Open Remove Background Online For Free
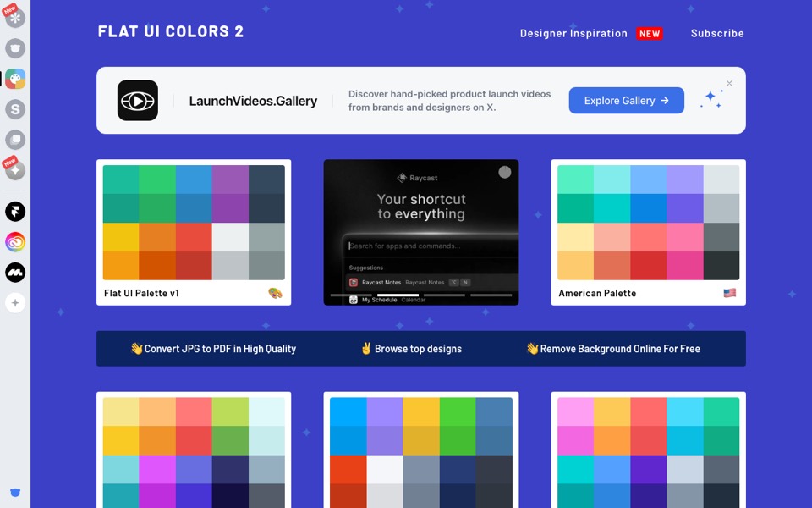The width and height of the screenshot is (812, 508). coord(613,349)
